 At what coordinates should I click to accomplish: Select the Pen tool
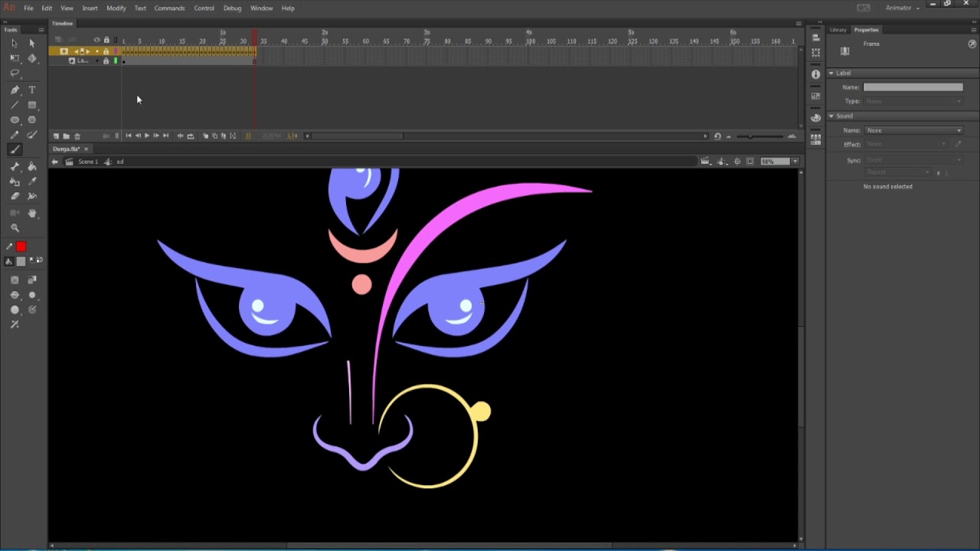point(15,90)
